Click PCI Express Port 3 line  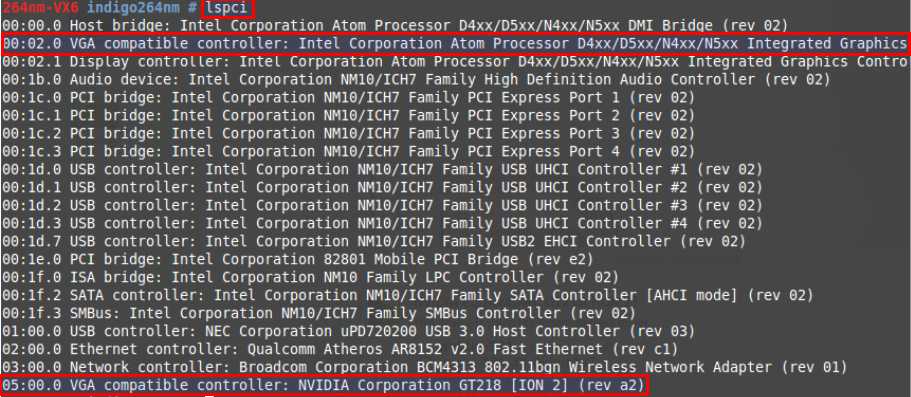[x=348, y=134]
